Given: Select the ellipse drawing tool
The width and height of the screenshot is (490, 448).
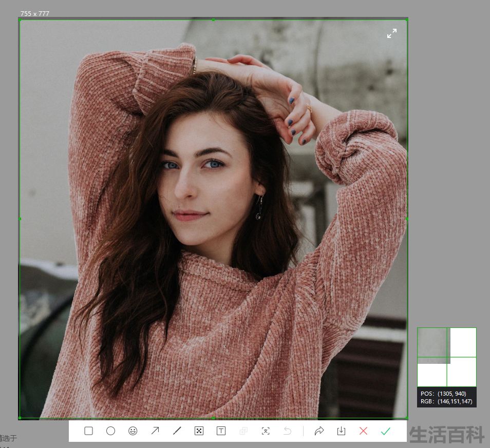Looking at the screenshot, I should (110, 431).
